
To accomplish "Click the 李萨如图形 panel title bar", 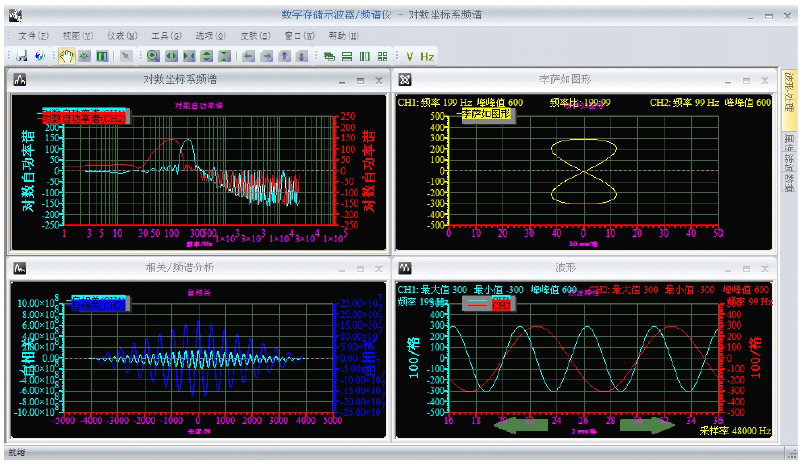I will (x=565, y=79).
